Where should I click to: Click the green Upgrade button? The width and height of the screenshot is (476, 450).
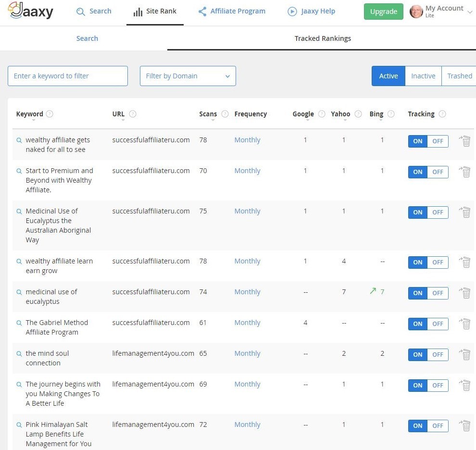pyautogui.click(x=383, y=12)
